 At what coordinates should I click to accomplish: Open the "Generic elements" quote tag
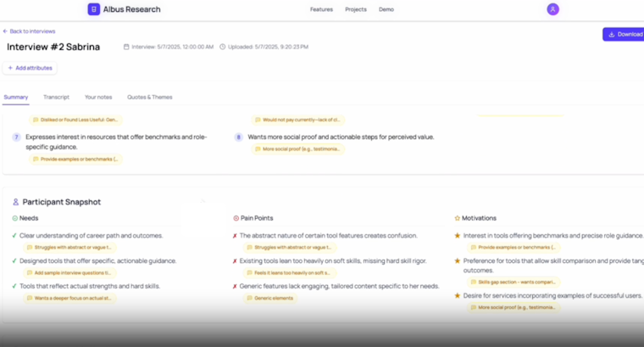269,298
